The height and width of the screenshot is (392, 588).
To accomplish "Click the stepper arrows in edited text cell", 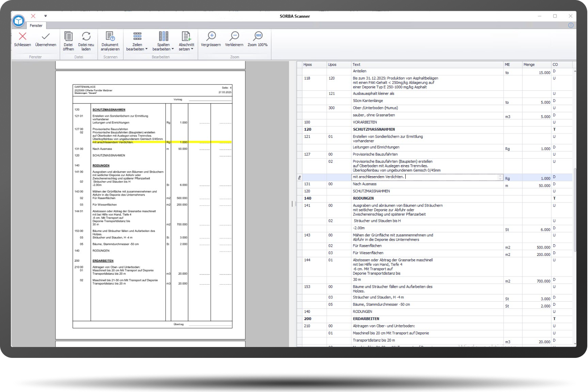I will click(501, 177).
